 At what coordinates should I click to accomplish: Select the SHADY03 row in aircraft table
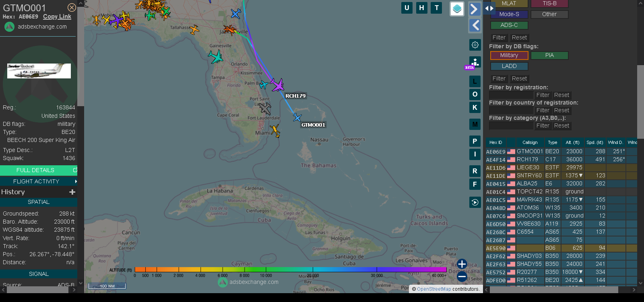click(x=561, y=256)
